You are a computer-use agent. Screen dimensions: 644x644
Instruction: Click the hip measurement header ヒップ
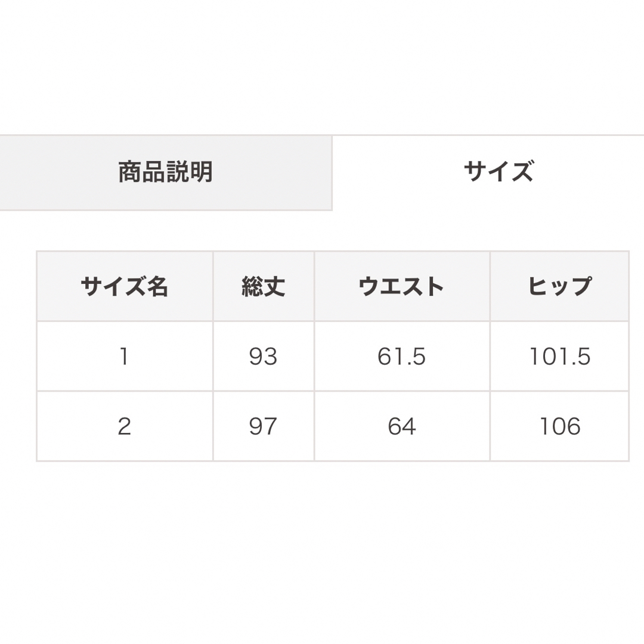560,286
